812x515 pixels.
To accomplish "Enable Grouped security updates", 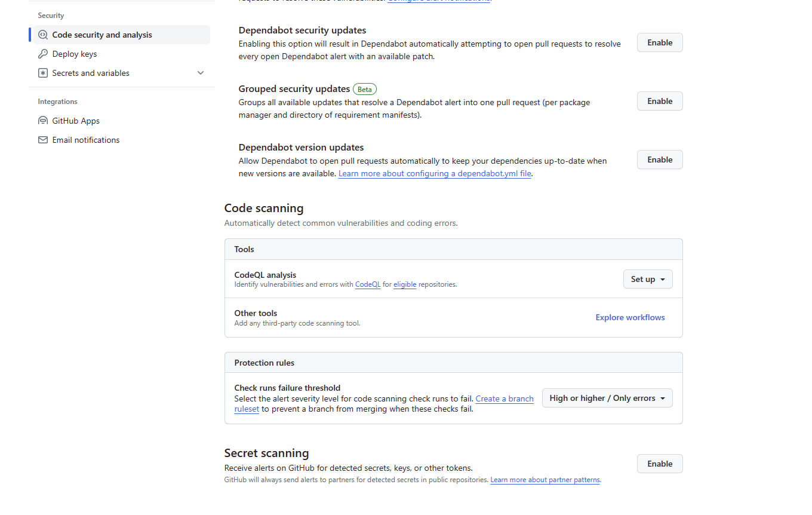I will click(x=660, y=101).
